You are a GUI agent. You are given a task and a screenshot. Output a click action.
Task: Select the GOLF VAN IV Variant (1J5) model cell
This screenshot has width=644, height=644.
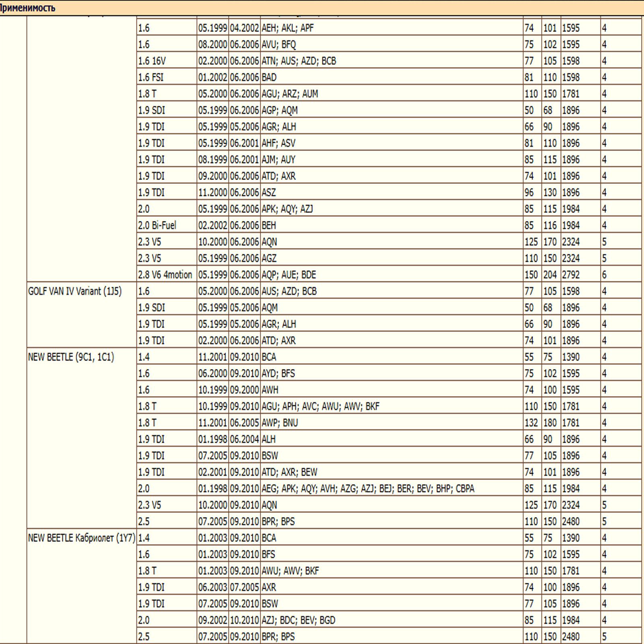pyautogui.click(x=82, y=315)
